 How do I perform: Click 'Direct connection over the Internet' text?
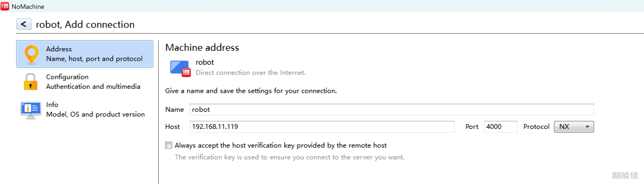coord(250,73)
